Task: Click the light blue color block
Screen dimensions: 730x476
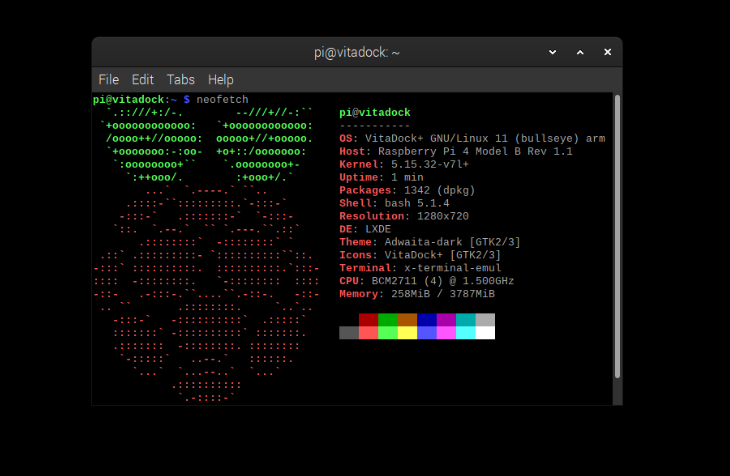Action: tap(427, 333)
